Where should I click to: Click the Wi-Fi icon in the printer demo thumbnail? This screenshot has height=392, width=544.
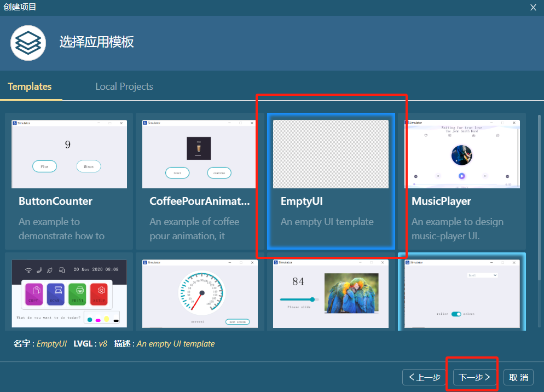[28, 270]
